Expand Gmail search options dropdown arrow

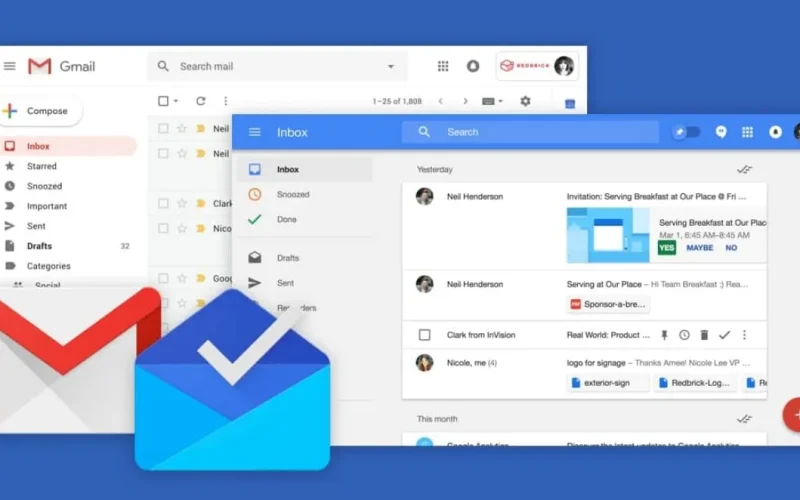point(391,66)
